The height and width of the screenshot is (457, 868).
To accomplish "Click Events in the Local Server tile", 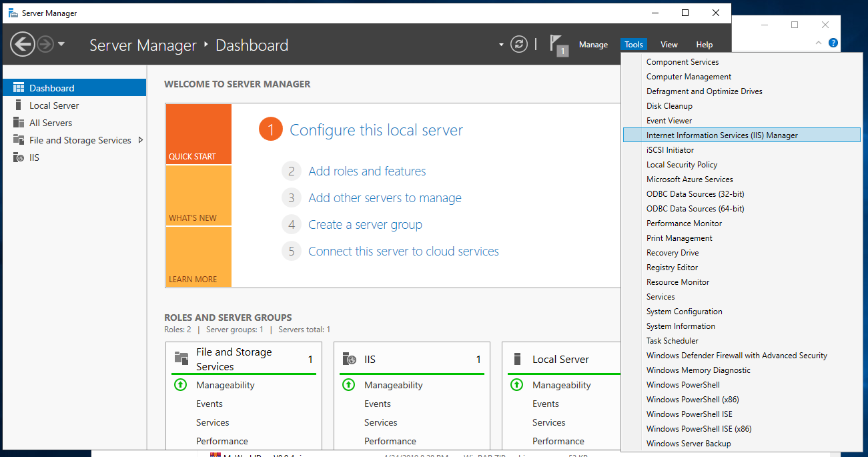I will pos(546,404).
